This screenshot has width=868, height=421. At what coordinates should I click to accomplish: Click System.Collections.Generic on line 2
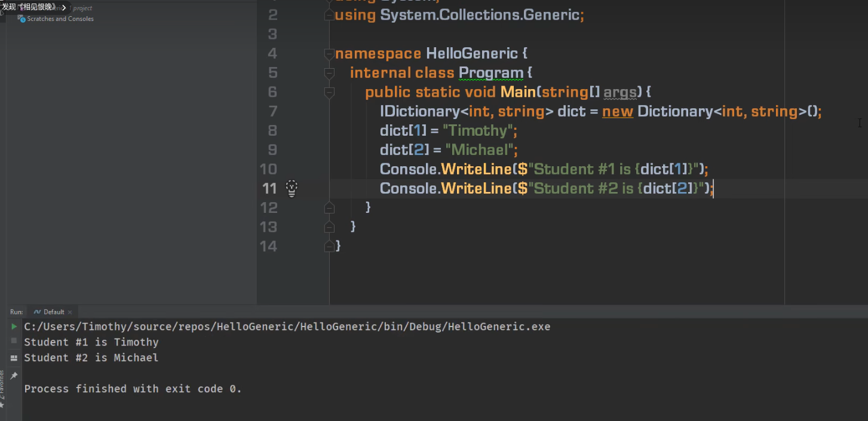(480, 16)
